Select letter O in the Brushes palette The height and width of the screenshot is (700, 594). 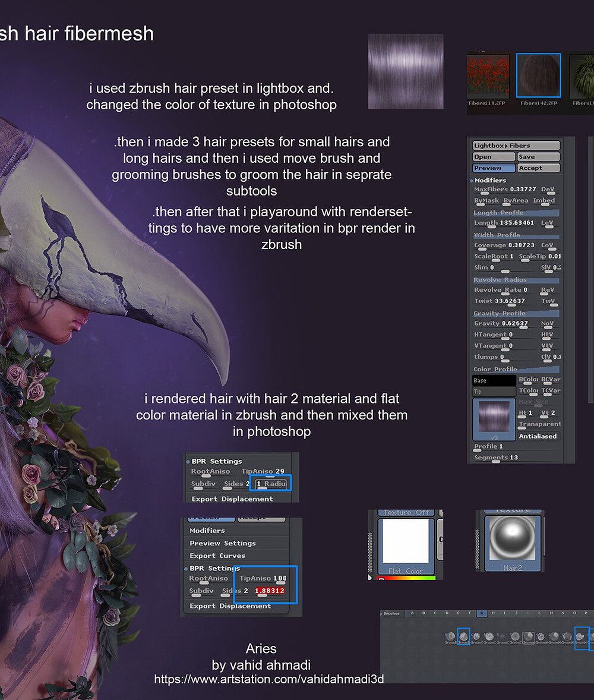(574, 613)
